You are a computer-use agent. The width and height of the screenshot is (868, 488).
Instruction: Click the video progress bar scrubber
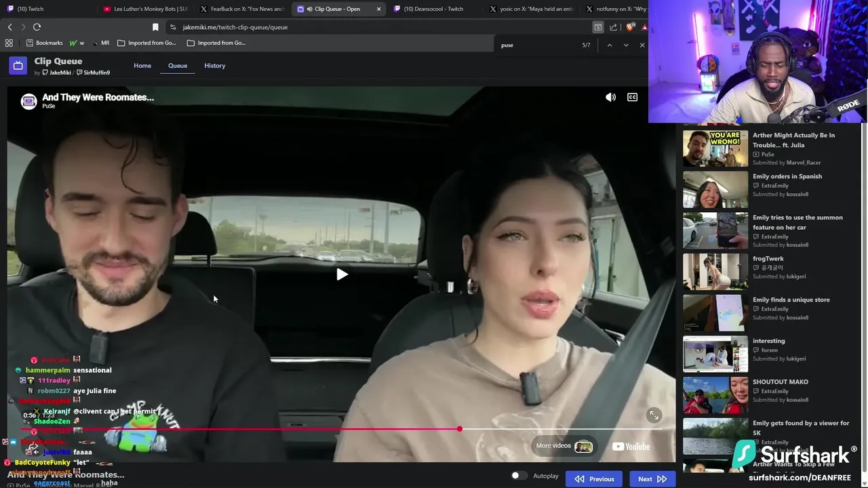pos(460,429)
